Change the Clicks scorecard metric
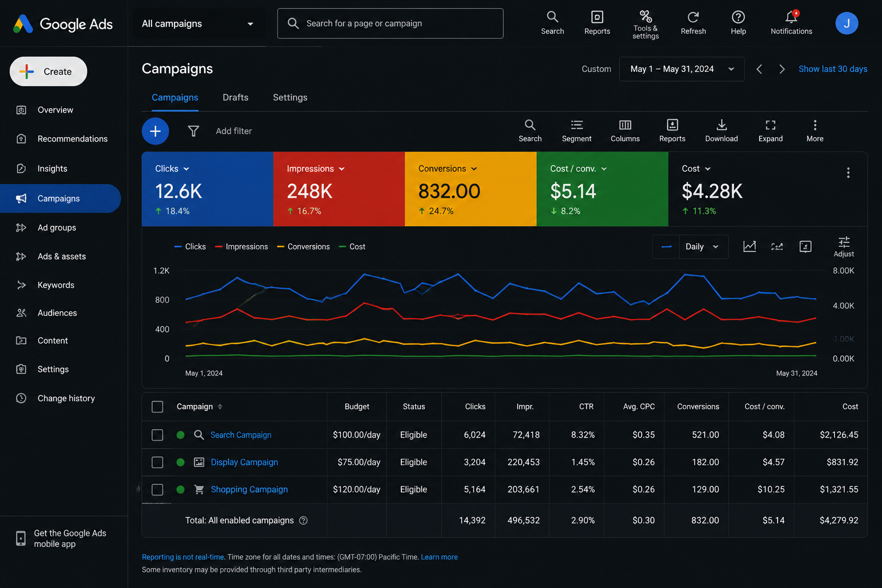The width and height of the screenshot is (882, 588). [x=172, y=169]
